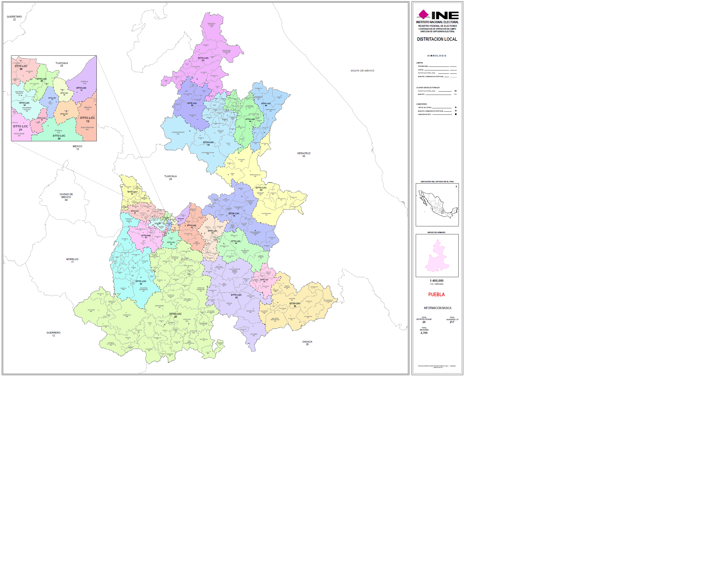Click the DTTO LOC 23 district label
Screen dimensions: 725x588
(x=175, y=315)
